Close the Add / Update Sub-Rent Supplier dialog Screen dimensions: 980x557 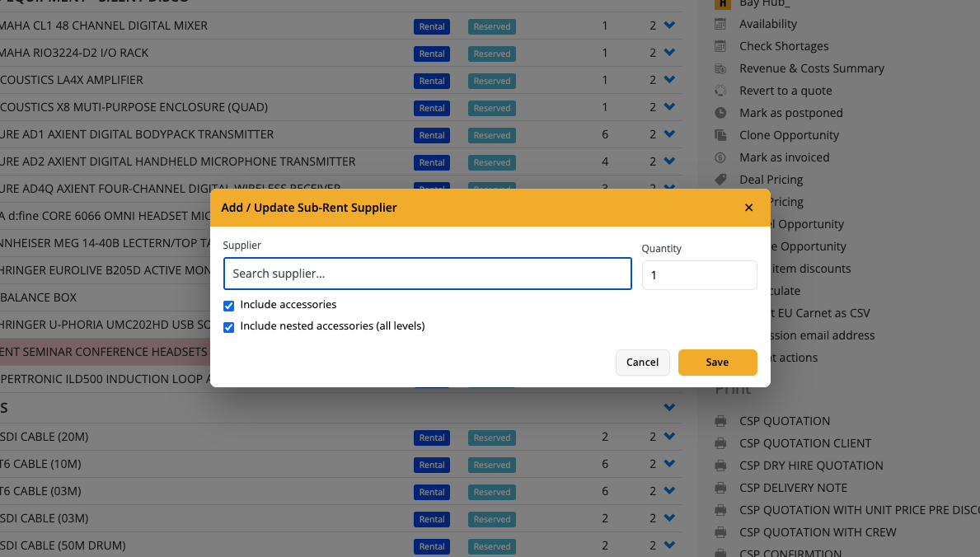748,208
